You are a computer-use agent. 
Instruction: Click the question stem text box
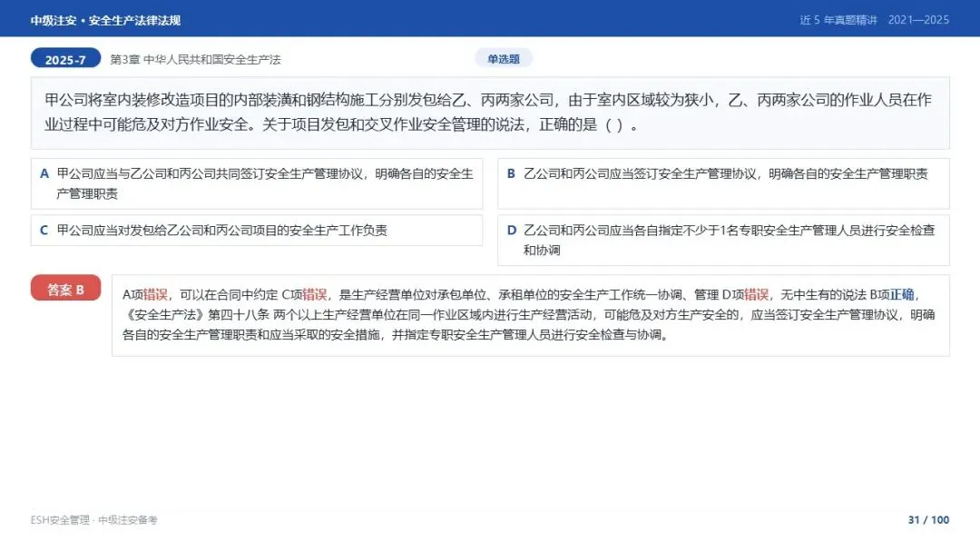(490, 113)
